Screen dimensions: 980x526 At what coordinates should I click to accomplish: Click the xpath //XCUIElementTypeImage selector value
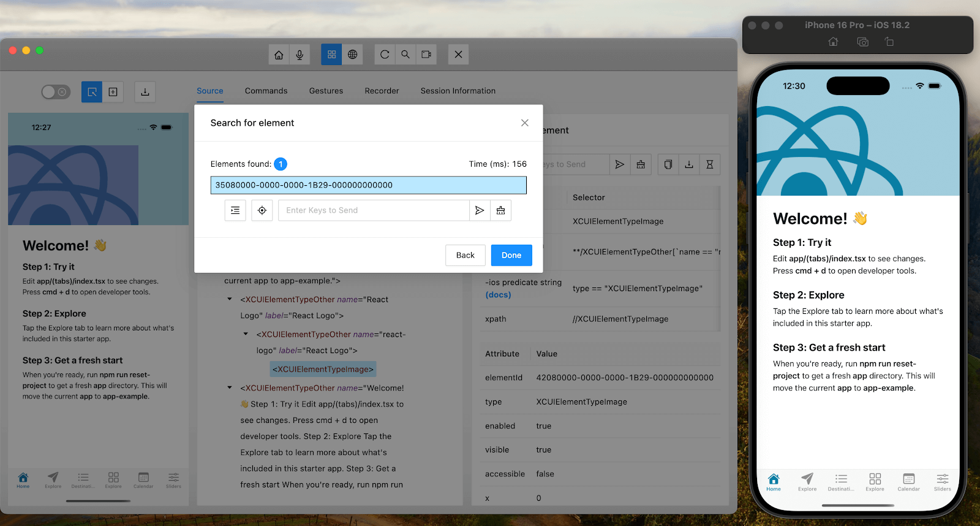coord(620,319)
